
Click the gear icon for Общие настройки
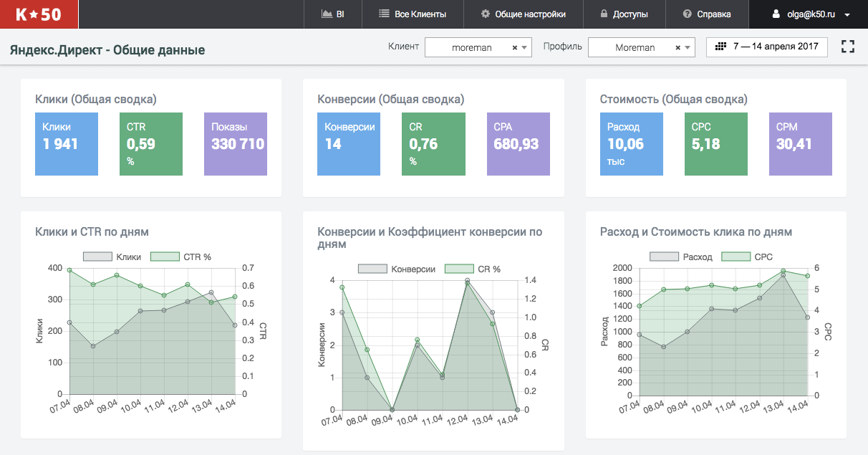click(x=486, y=14)
